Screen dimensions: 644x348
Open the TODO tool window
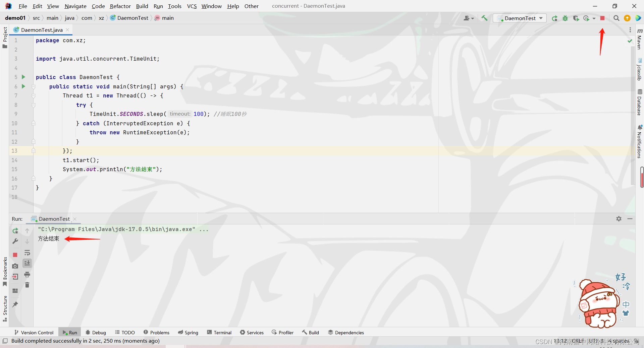click(x=125, y=332)
